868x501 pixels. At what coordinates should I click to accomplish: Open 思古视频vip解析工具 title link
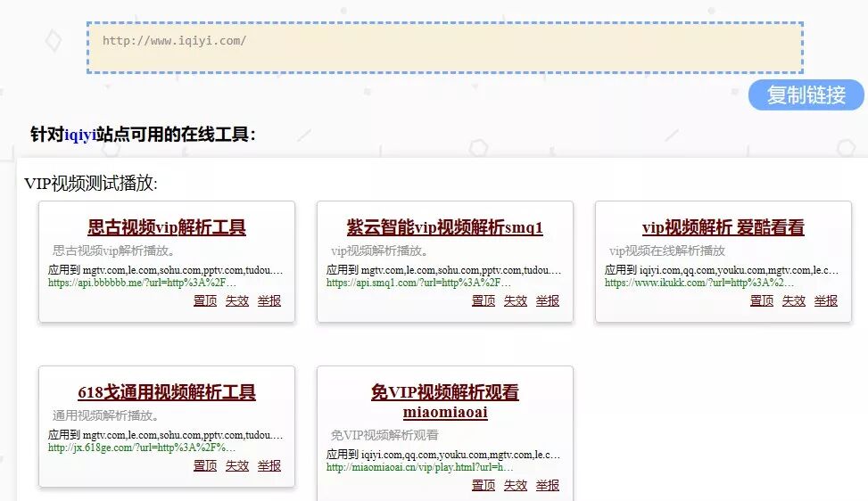tap(167, 227)
